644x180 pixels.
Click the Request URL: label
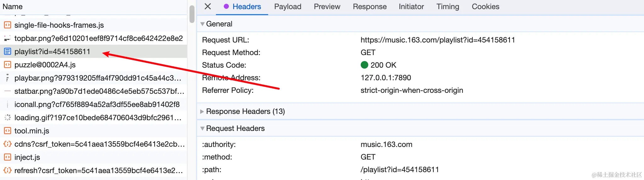pos(226,40)
